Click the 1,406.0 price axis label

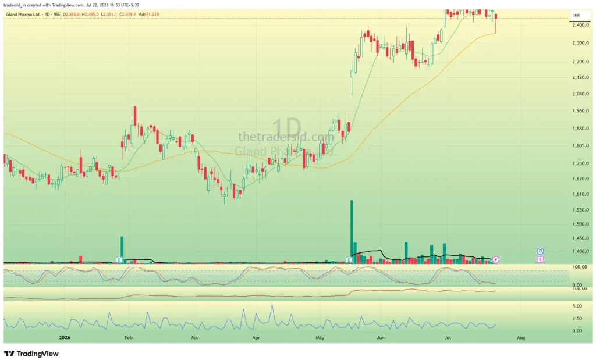click(580, 251)
